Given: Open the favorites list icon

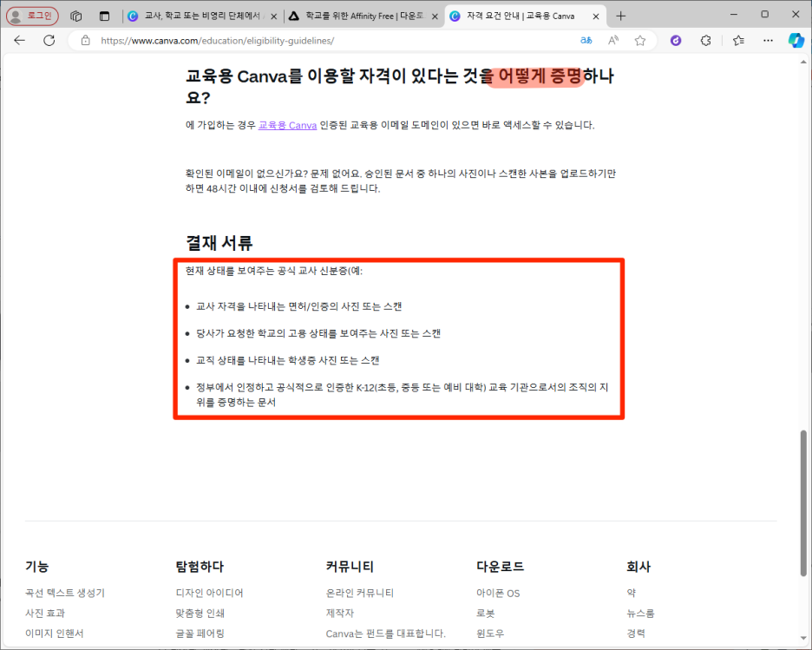Looking at the screenshot, I should (738, 41).
